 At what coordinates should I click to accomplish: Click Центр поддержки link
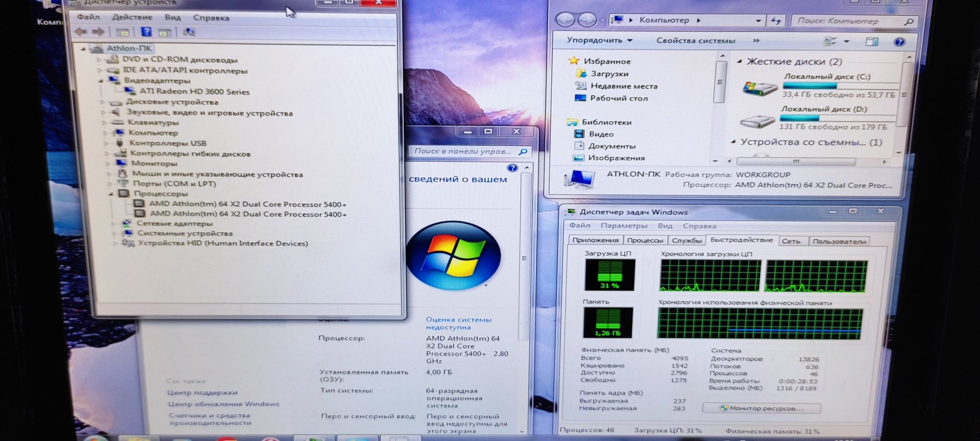pyautogui.click(x=202, y=393)
